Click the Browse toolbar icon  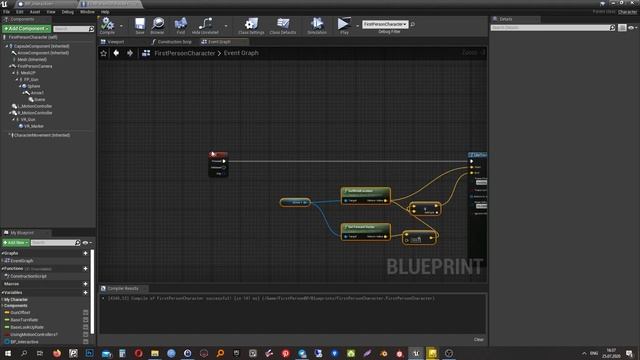click(x=158, y=24)
